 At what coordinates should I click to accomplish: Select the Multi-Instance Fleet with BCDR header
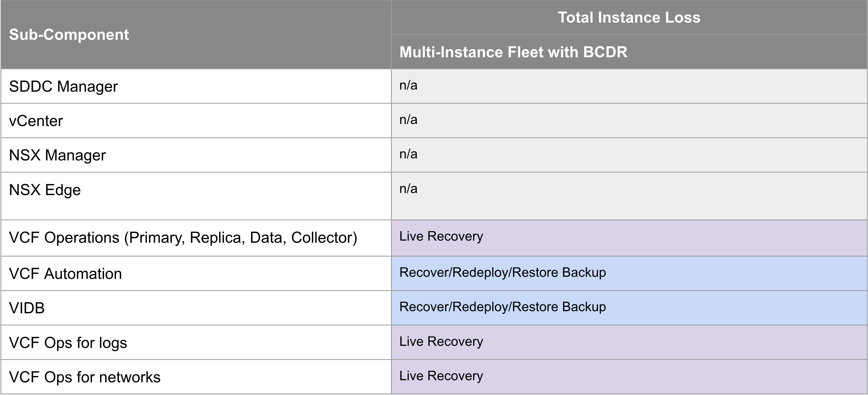pos(513,52)
